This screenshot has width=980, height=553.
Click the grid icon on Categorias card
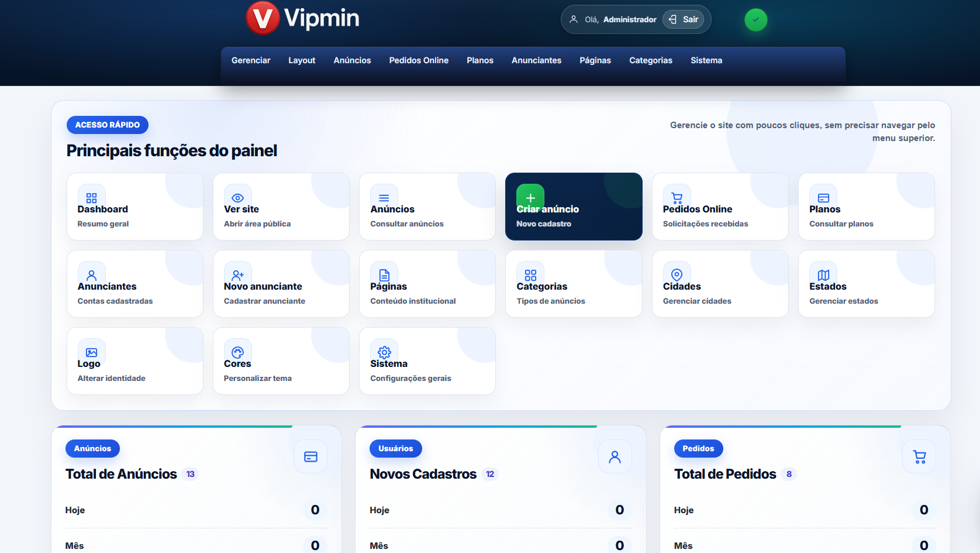[x=530, y=275]
